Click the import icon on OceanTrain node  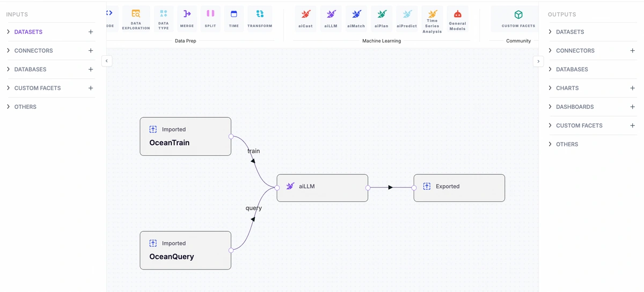153,129
